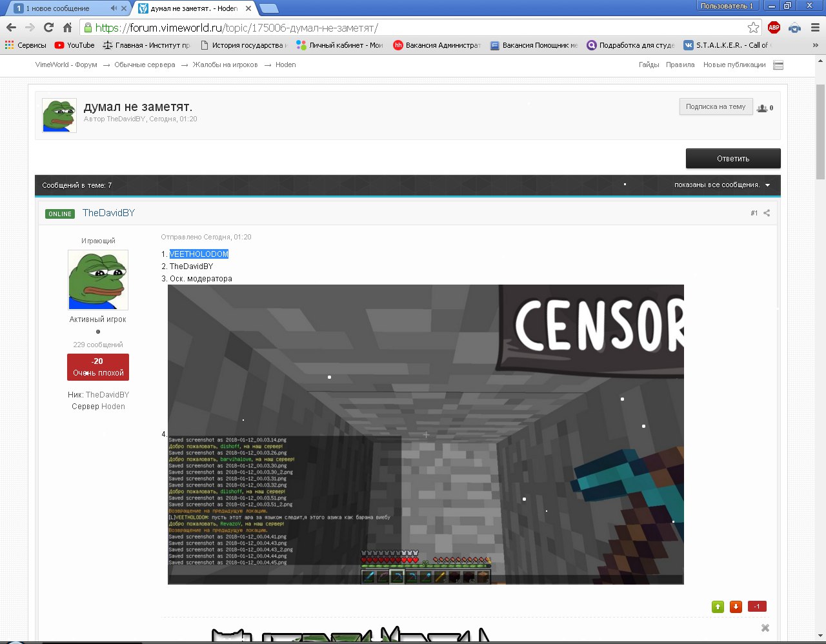Open the Chrome menu hamburger icon

815,27
